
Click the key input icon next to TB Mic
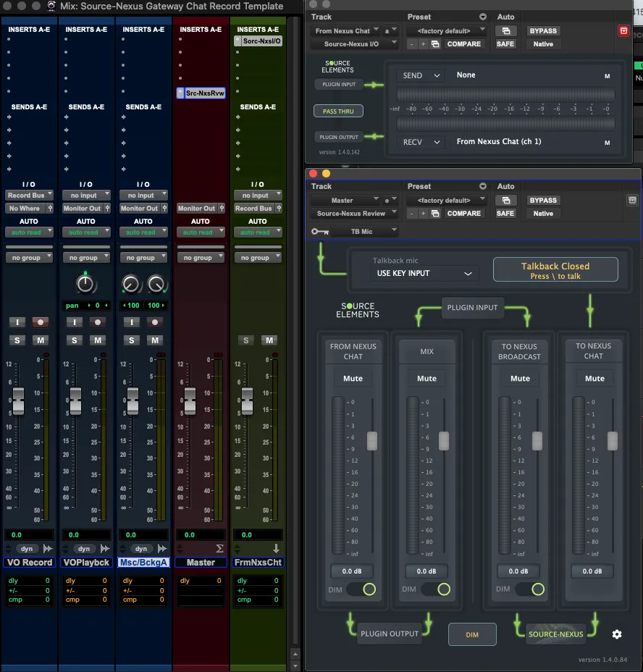tap(320, 232)
